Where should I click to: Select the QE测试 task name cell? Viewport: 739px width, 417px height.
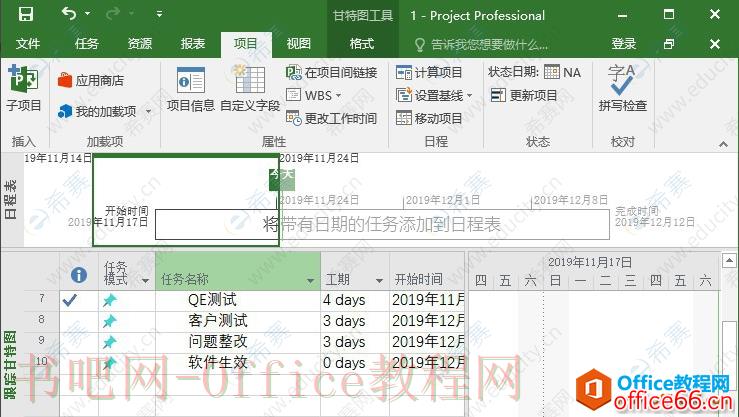[238, 300]
